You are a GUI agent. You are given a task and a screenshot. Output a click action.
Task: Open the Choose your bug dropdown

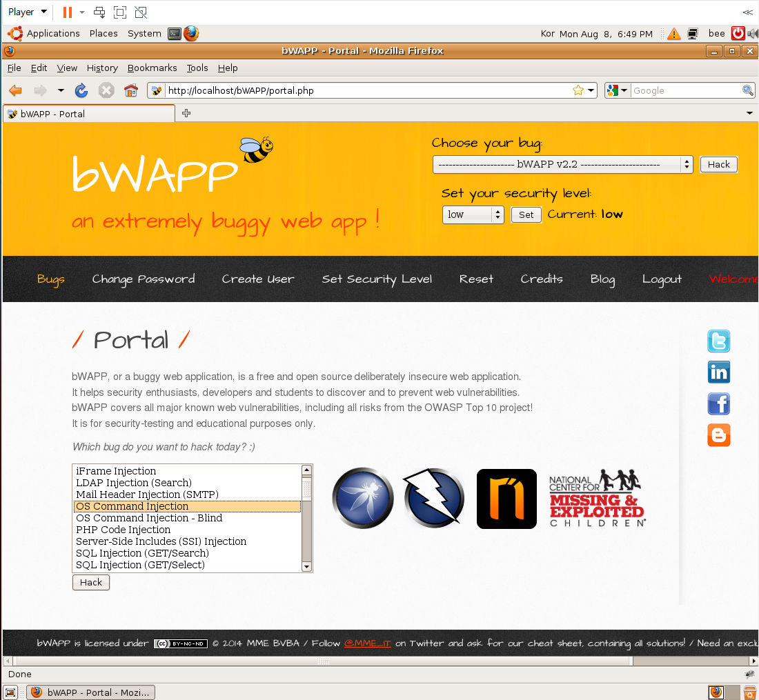pos(562,164)
